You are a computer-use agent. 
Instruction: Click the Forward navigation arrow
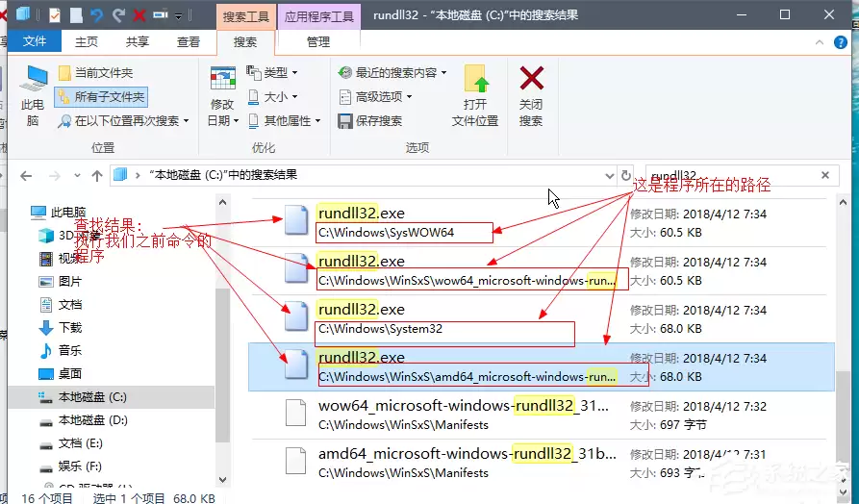coord(54,176)
